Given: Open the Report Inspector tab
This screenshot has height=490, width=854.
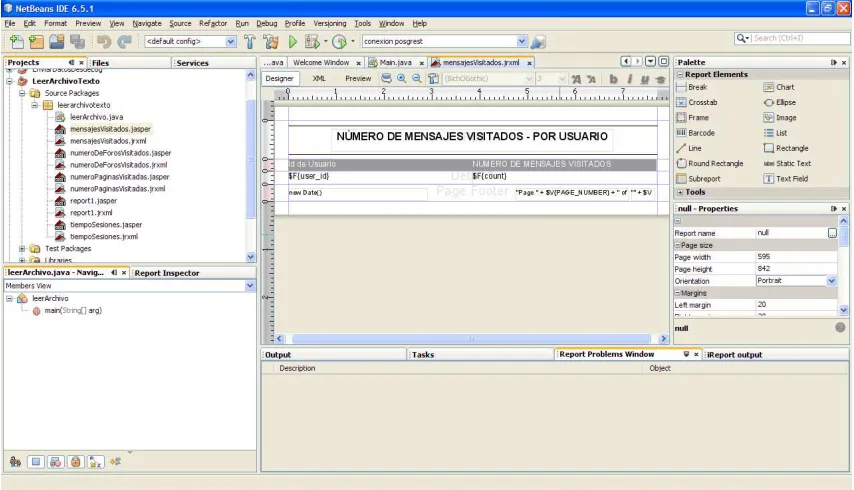Looking at the screenshot, I should (x=167, y=273).
